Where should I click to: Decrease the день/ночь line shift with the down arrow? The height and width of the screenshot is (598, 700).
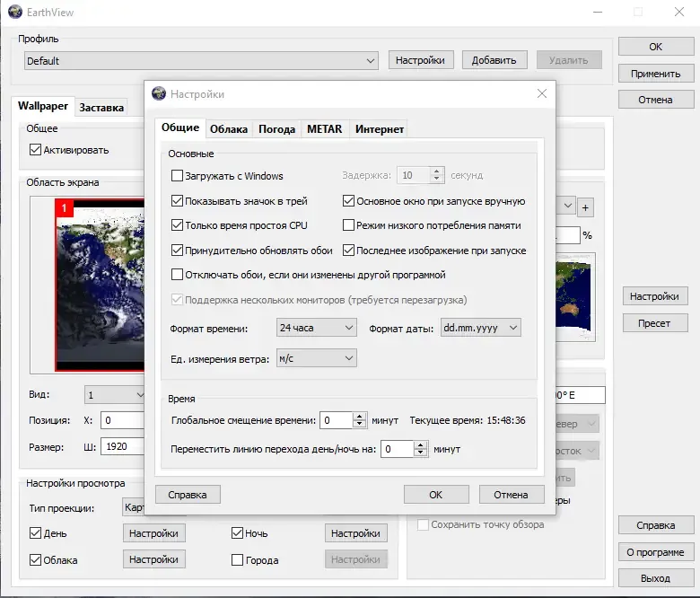420,453
